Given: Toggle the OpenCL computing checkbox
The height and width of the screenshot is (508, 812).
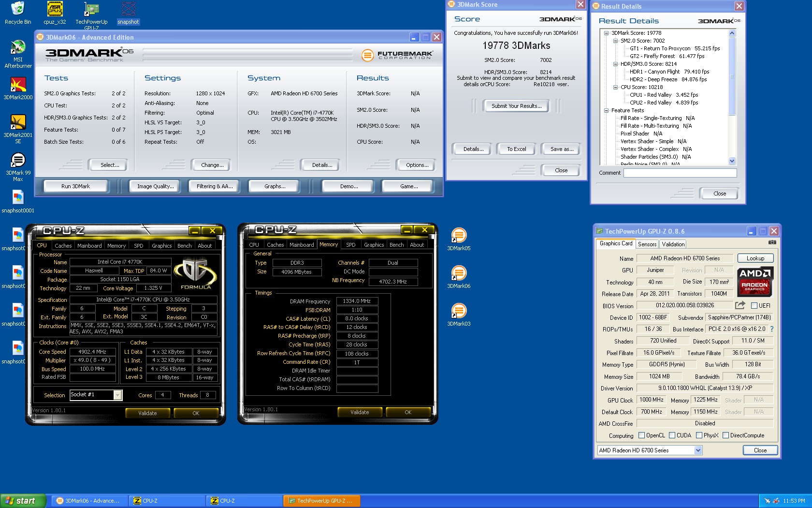Looking at the screenshot, I should point(642,435).
